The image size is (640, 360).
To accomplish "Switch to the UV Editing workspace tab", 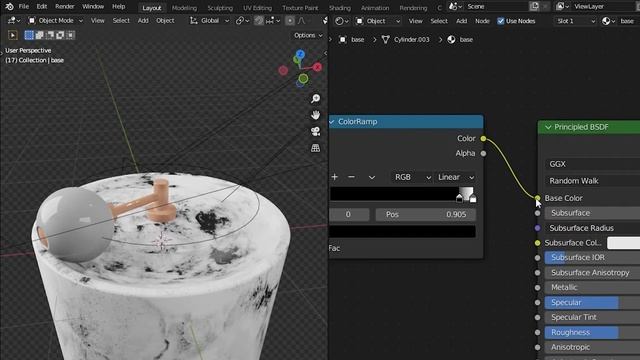I will click(257, 8).
